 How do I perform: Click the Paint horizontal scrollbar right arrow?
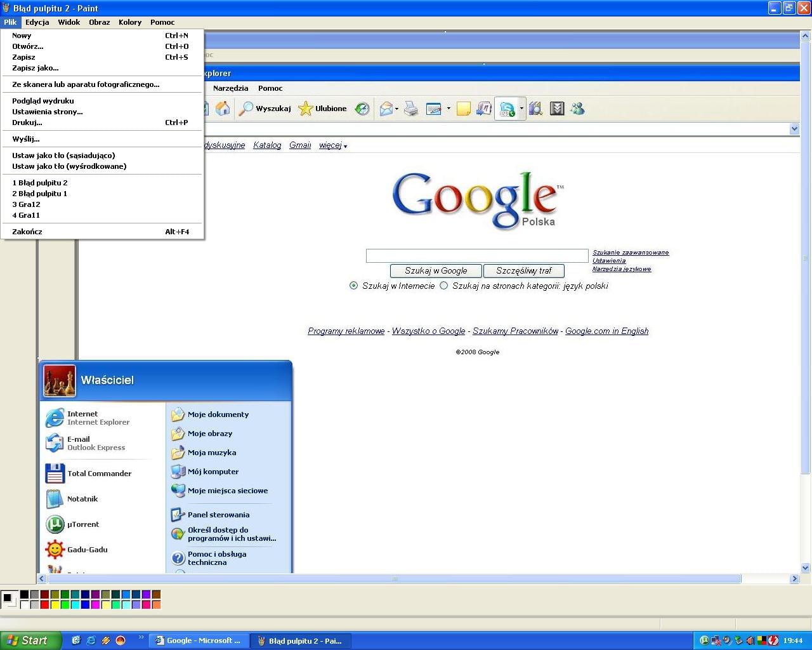pos(794,579)
